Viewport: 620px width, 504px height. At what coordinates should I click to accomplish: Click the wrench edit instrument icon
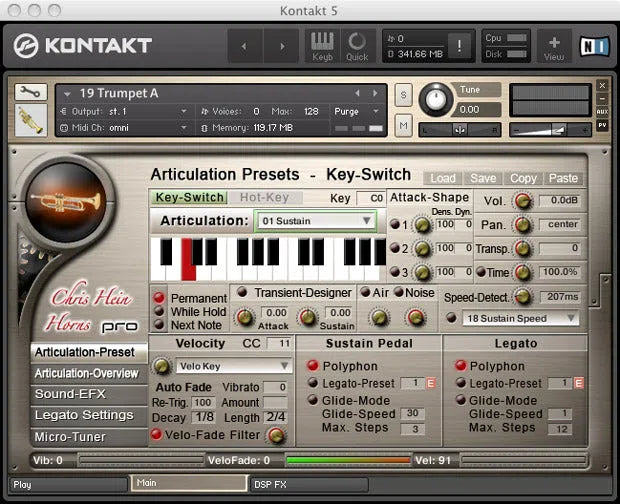click(29, 92)
